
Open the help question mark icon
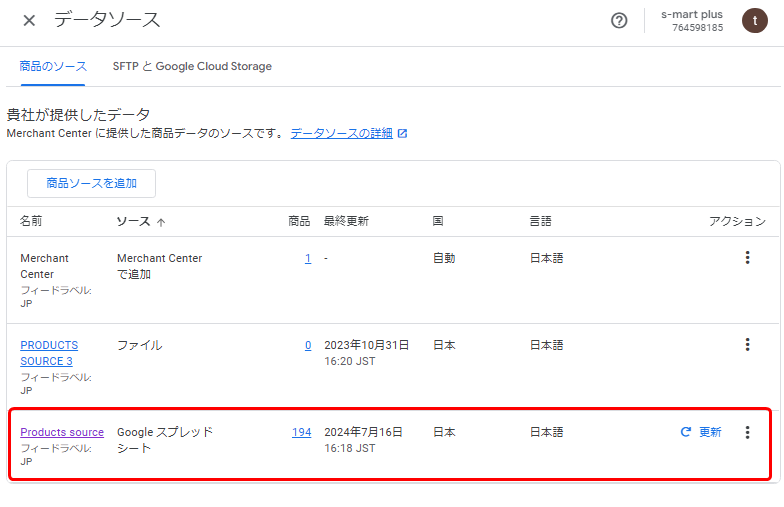tap(619, 21)
